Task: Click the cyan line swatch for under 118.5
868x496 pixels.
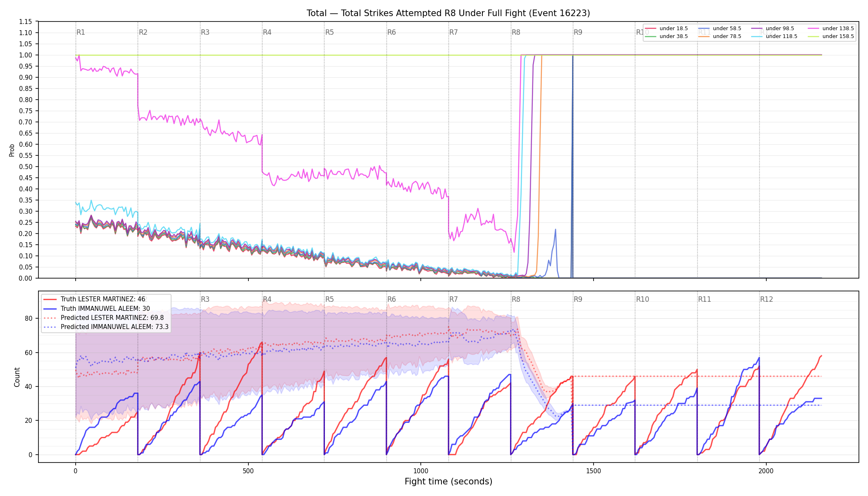Action: pyautogui.click(x=757, y=36)
